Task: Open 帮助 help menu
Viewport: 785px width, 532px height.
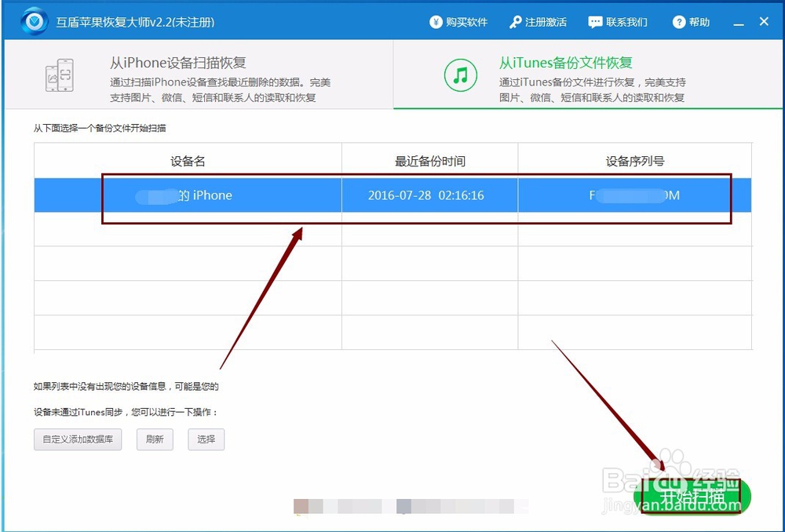Action: tap(691, 23)
